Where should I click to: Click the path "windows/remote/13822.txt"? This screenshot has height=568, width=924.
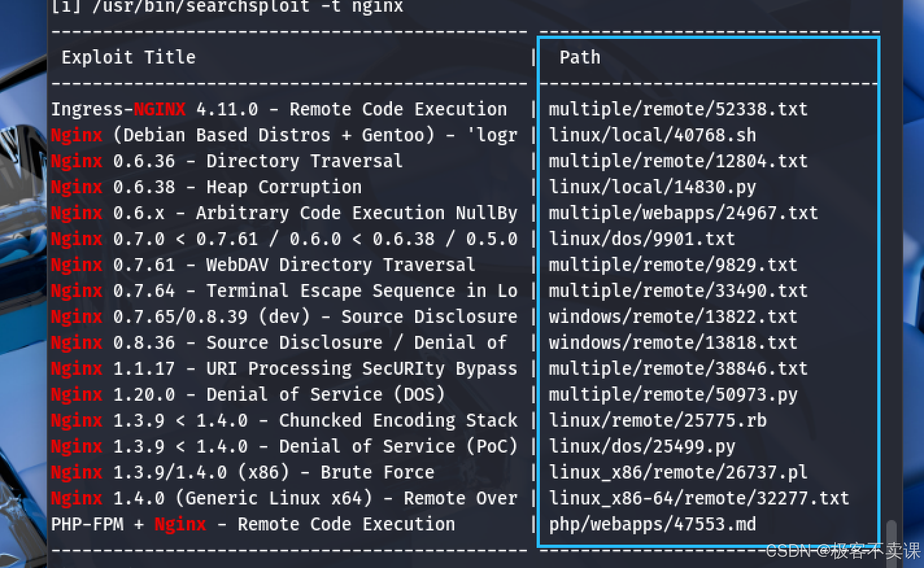coord(673,316)
